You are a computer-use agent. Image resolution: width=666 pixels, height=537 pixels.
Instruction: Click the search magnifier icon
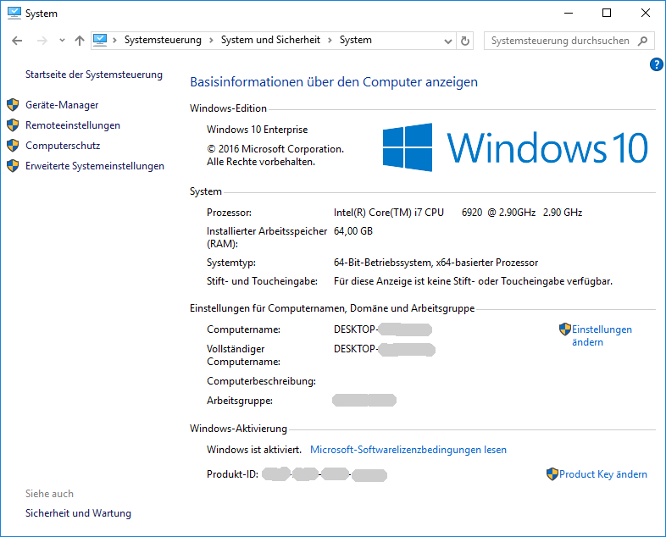pos(643,41)
